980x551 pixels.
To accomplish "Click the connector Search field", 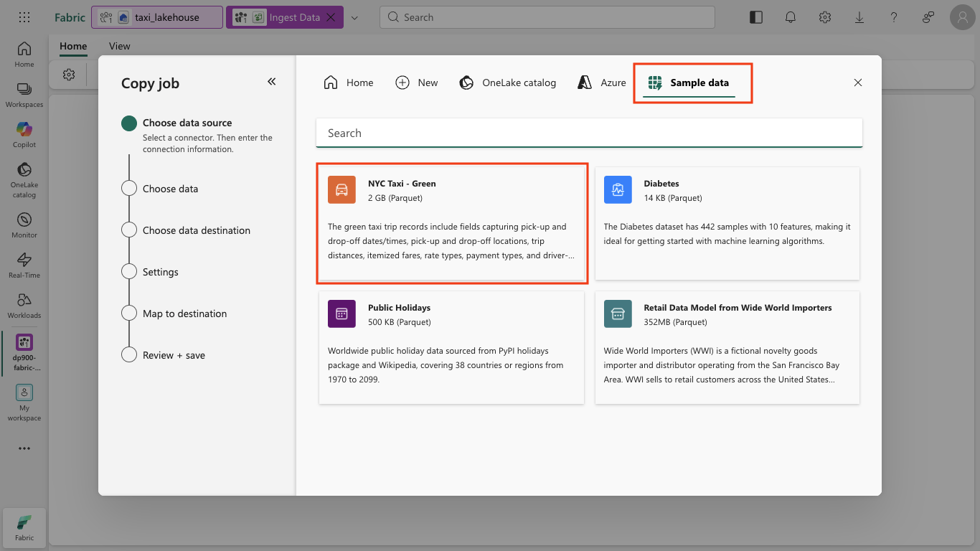I will 589,133.
